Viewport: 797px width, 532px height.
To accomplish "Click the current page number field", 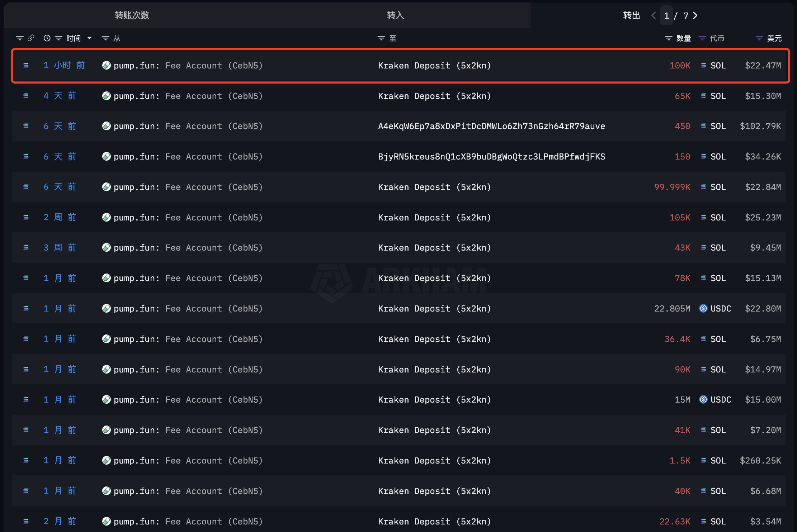I will point(666,15).
